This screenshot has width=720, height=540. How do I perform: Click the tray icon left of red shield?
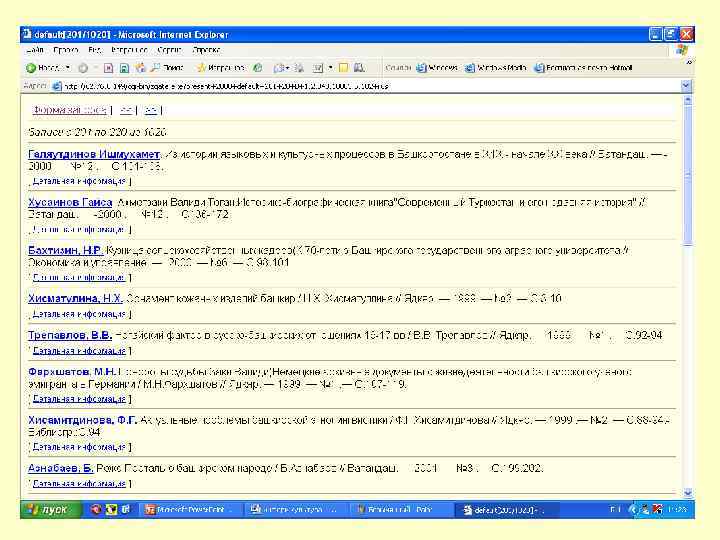[x=645, y=509]
